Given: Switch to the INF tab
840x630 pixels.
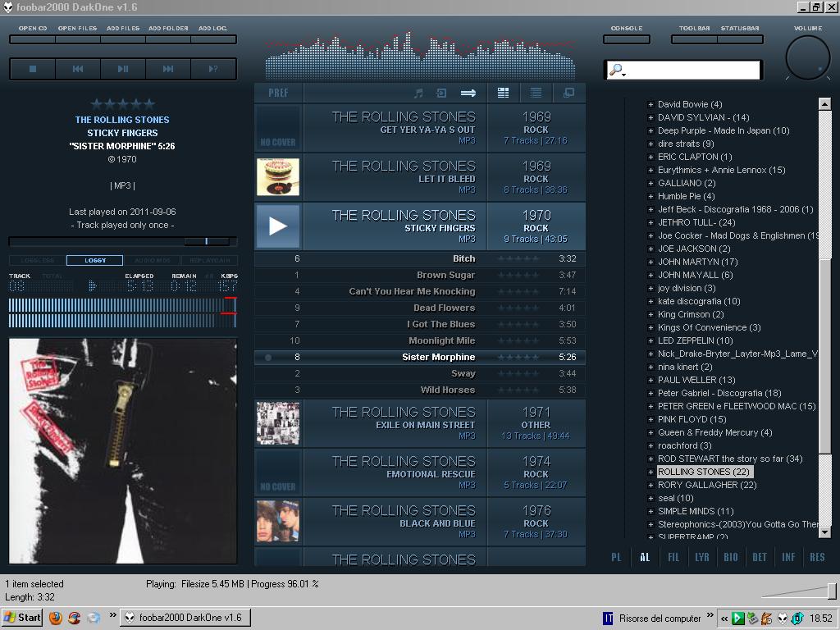Looking at the screenshot, I should click(788, 557).
